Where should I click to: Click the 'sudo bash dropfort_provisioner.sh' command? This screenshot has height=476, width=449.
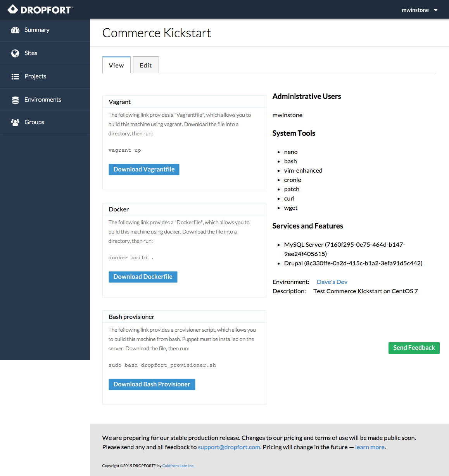162,365
